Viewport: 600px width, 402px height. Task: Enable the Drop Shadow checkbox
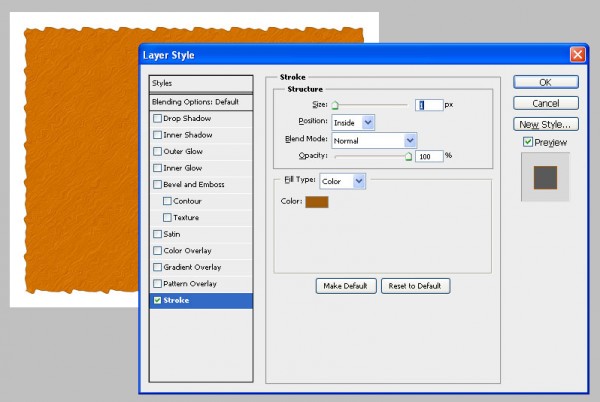(157, 119)
